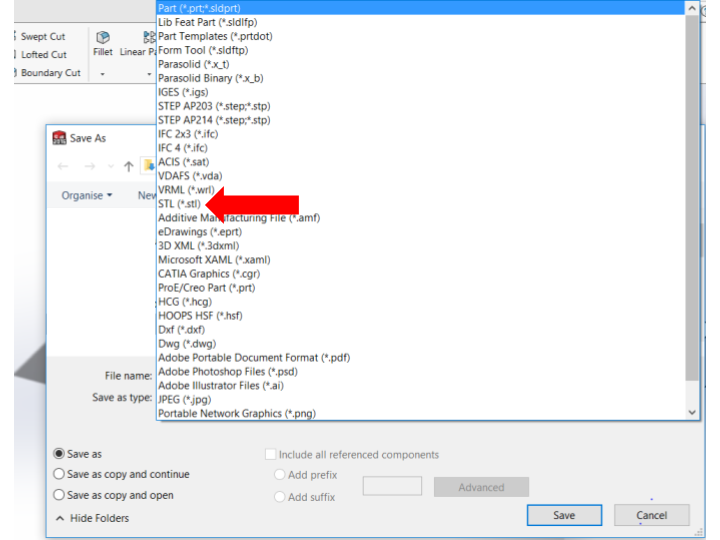Choose Lib Feat Part (*.sldlfp)

click(x=421, y=22)
